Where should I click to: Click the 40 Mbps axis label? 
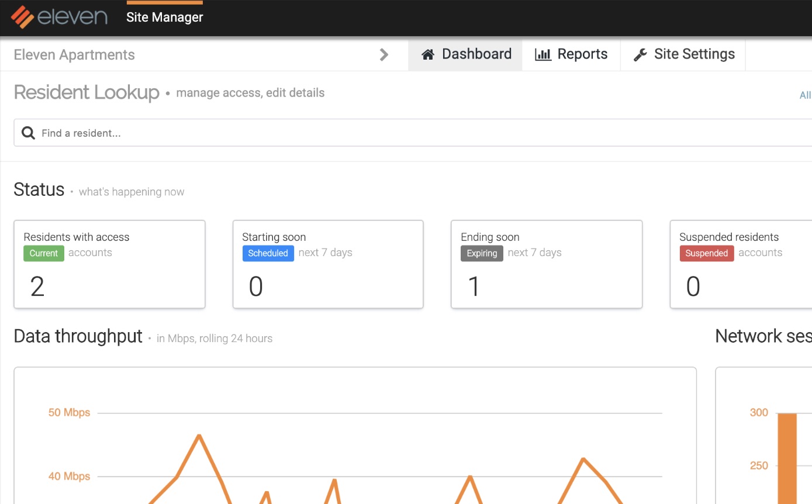(69, 476)
